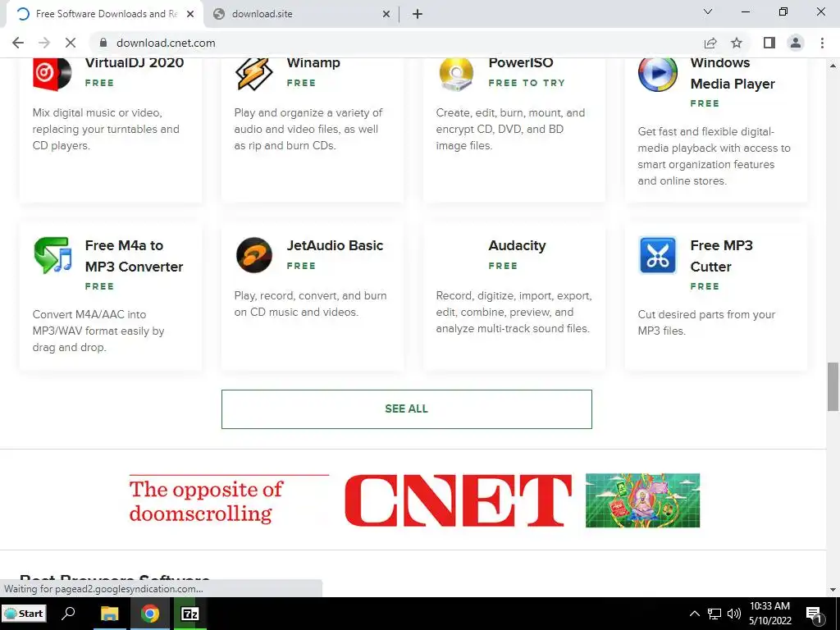Click the scrollbar up arrow

coord(833,66)
